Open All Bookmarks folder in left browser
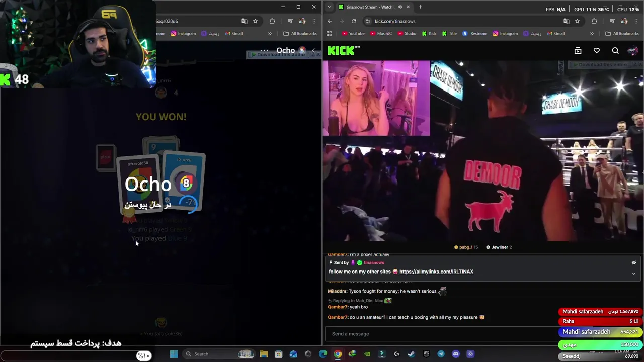 [x=300, y=34]
